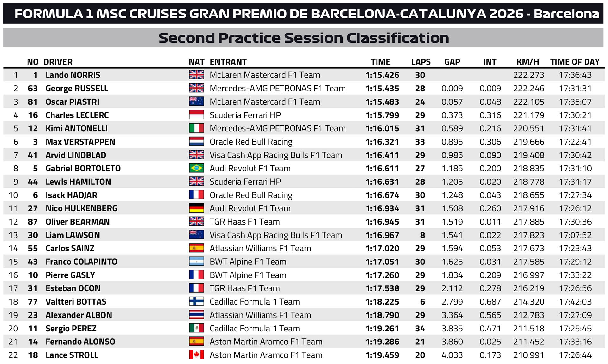Click the Dutch flag beside Max Verstappen

point(196,141)
